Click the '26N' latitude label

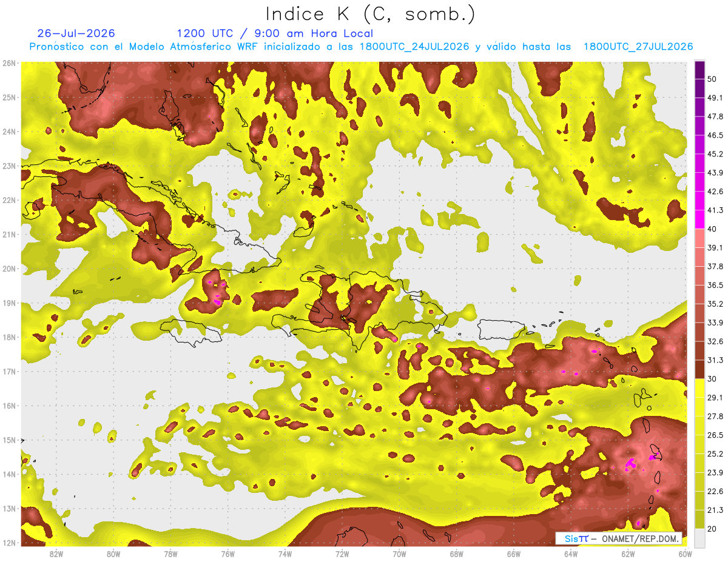(x=8, y=63)
